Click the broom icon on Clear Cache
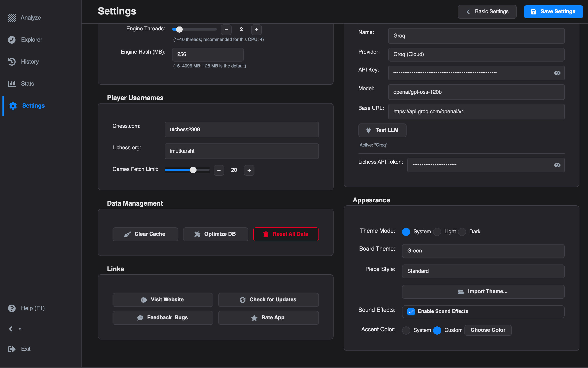This screenshot has width=588, height=368. tap(127, 234)
